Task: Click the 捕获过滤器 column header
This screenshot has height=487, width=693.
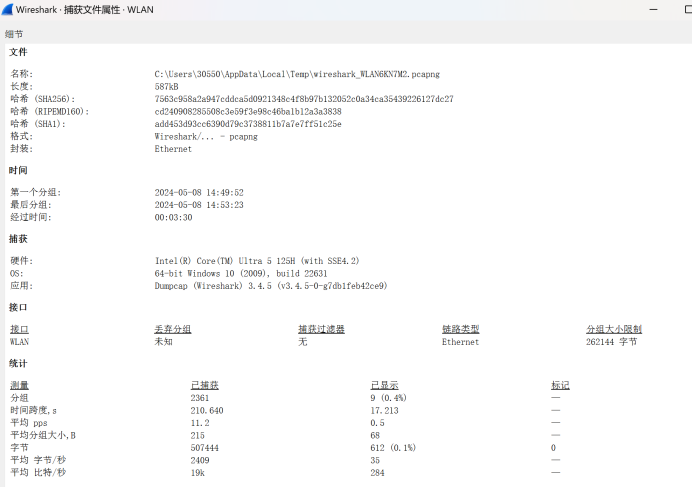Action: click(321, 329)
